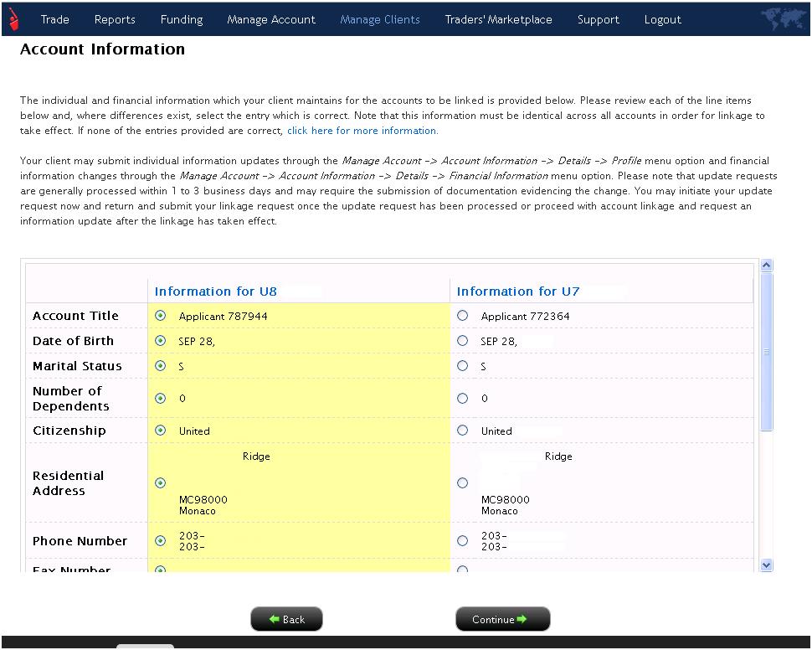Select U8 Account Title Applicant 787944 radio
Image resolution: width=812 pixels, height=650 pixels.
tap(161, 316)
